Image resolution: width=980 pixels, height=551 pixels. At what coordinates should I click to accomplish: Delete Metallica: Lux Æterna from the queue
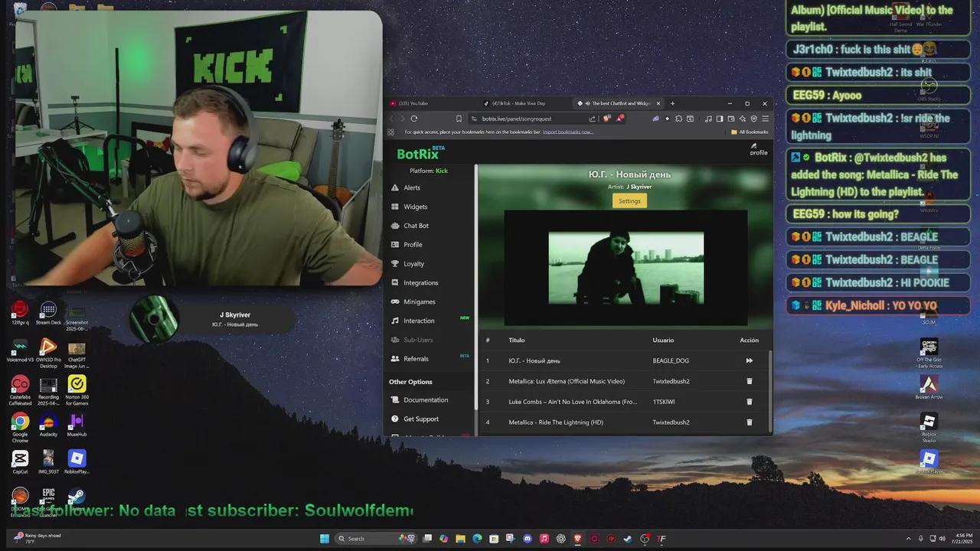point(749,381)
